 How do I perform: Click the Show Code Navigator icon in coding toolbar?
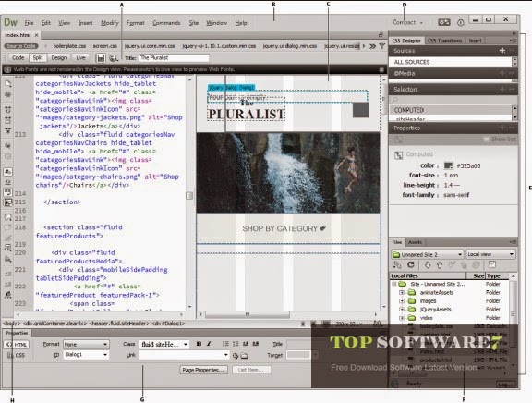(7, 94)
